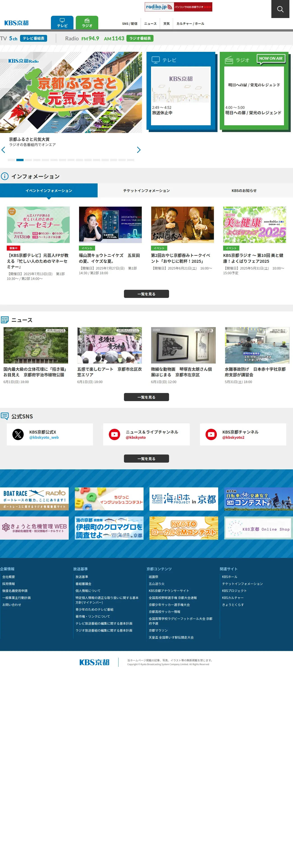Open 会社概要 footer link
This screenshot has width=293, height=868.
pos(8,577)
